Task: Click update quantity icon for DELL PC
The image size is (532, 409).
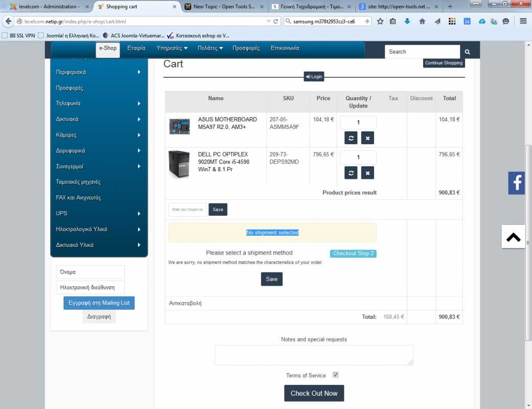Action: point(351,173)
